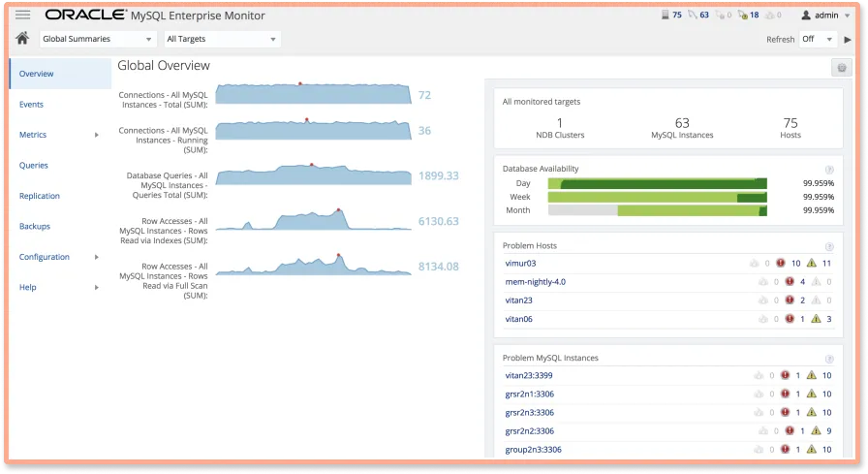This screenshot has width=868, height=474.
Task: Open the hamburger navigation menu
Action: click(x=22, y=15)
